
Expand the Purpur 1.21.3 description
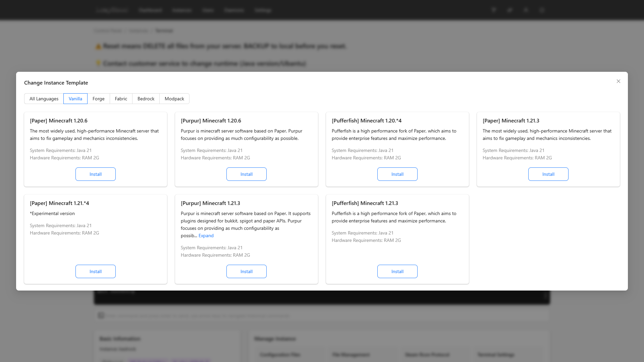(206, 236)
